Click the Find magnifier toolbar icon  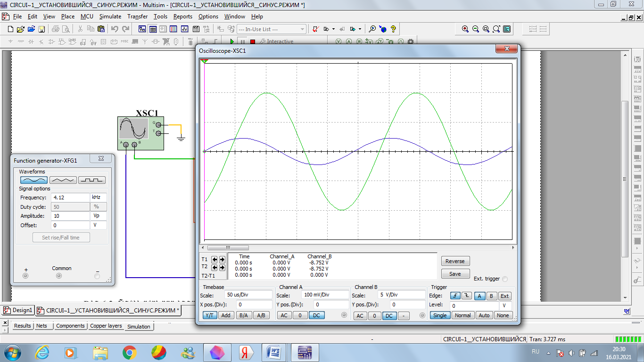point(372,29)
